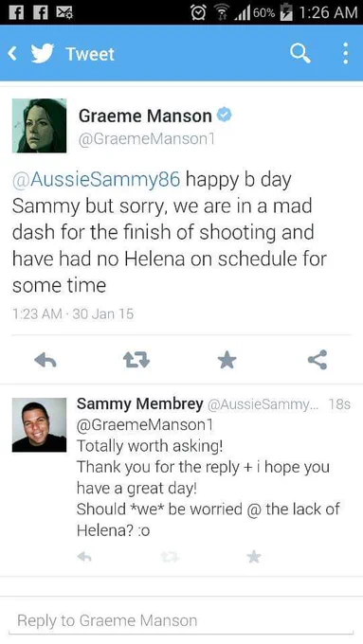The width and height of the screenshot is (363, 644).
Task: Tap the Sammy Membrey name
Action: pos(139,403)
